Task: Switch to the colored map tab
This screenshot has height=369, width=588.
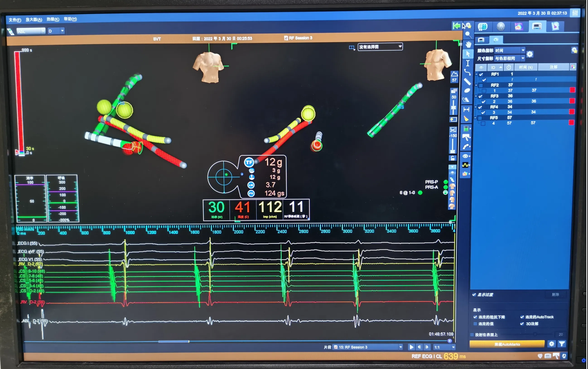Action: pyautogui.click(x=518, y=26)
